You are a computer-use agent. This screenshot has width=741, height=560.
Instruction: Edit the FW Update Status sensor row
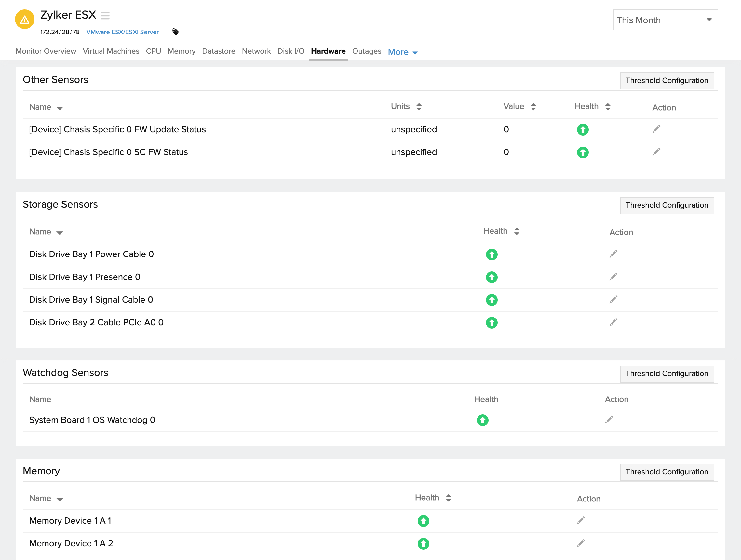tap(656, 129)
